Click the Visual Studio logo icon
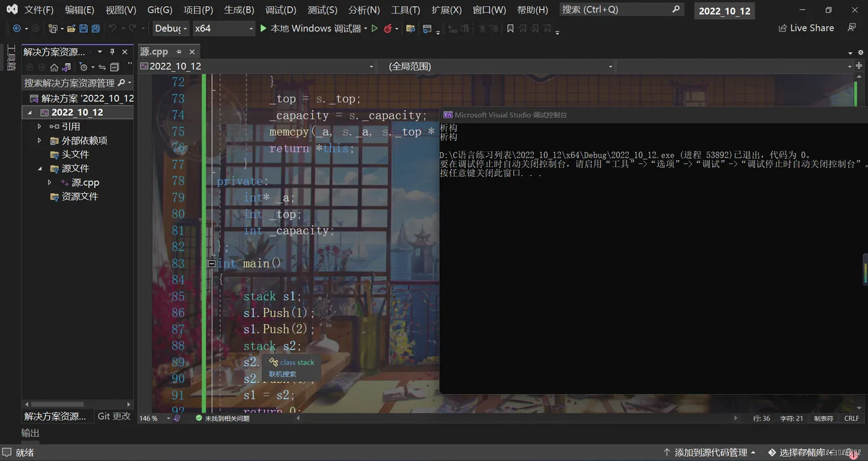Screen dimensions: 868x461 pyautogui.click(x=12, y=10)
